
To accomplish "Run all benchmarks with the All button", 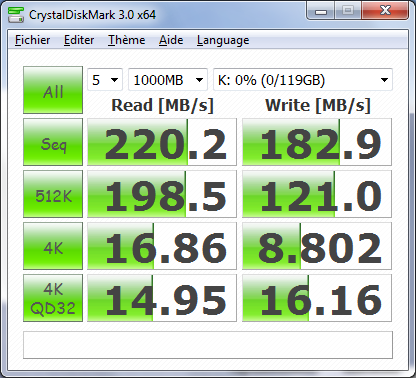I will click(x=53, y=90).
